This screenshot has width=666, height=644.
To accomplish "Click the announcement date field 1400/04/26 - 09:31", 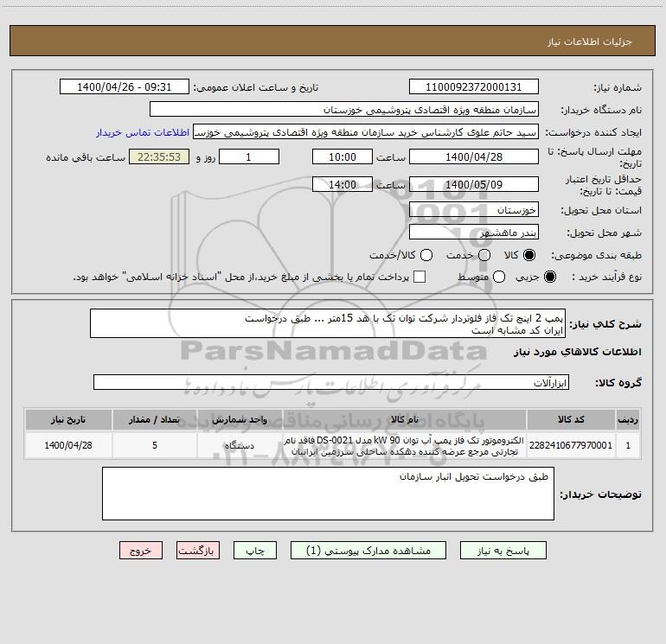I will pyautogui.click(x=124, y=86).
